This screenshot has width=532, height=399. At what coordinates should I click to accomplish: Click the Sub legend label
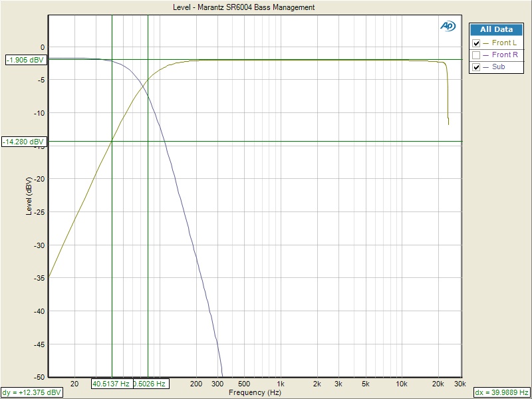tap(498, 67)
